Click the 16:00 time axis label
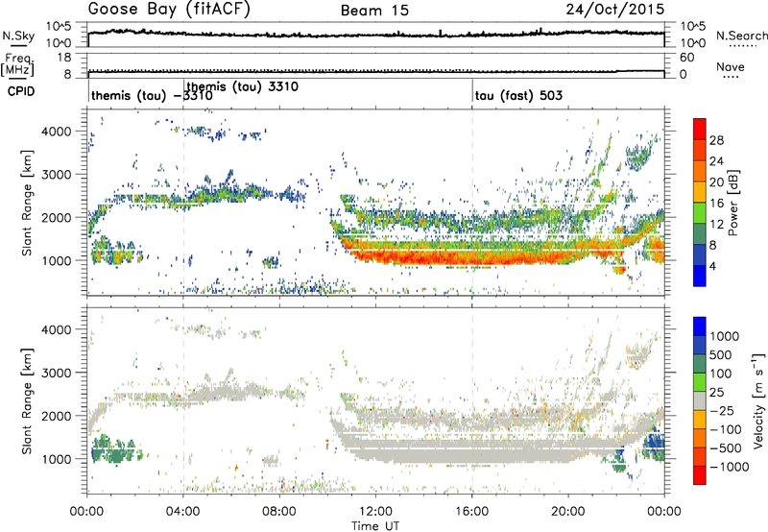 (x=471, y=512)
